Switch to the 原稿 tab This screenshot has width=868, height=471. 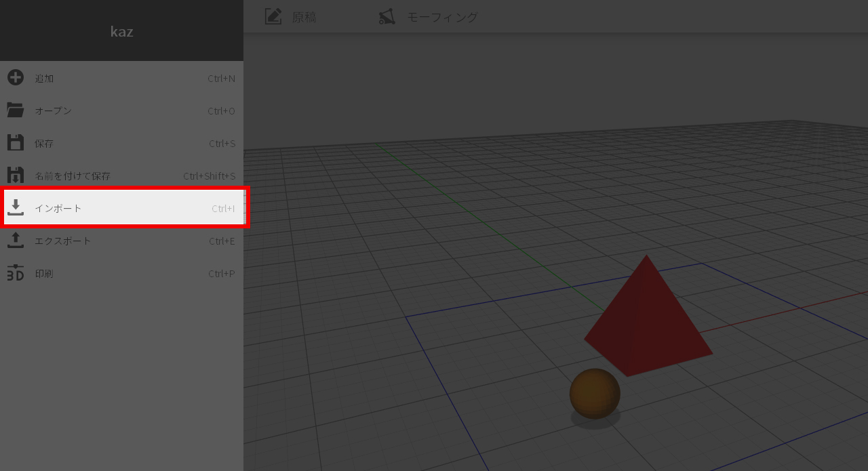point(304,17)
